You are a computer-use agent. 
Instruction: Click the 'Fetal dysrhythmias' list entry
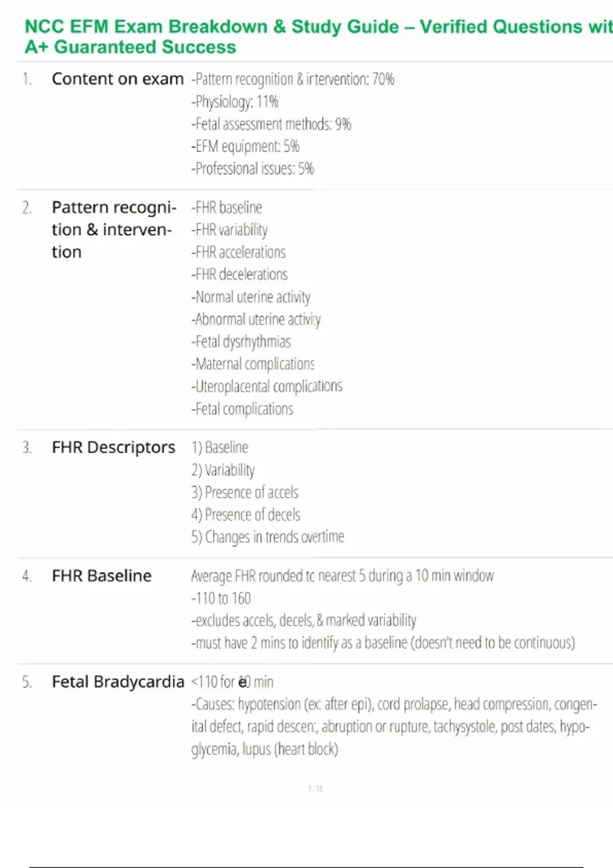[241, 342]
